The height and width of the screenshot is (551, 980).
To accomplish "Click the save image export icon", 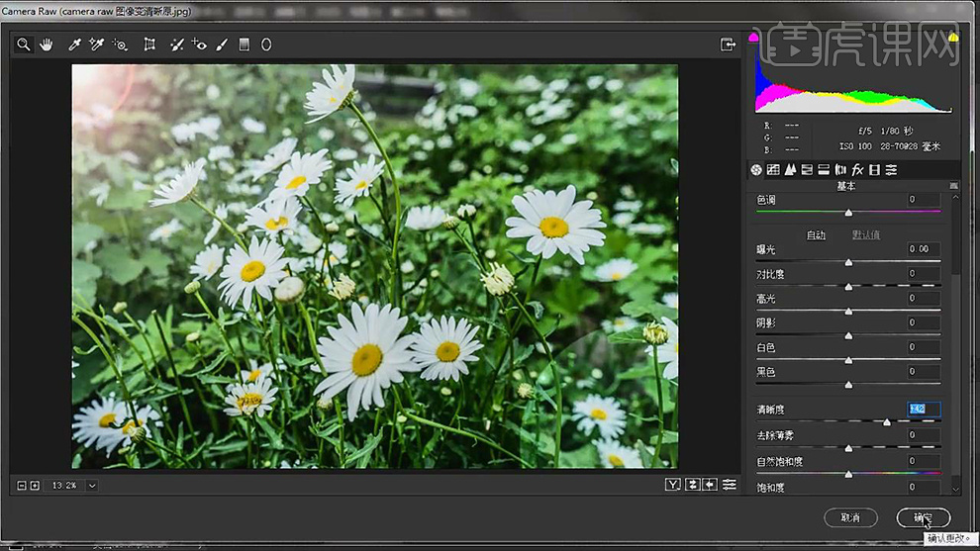I will (x=728, y=45).
